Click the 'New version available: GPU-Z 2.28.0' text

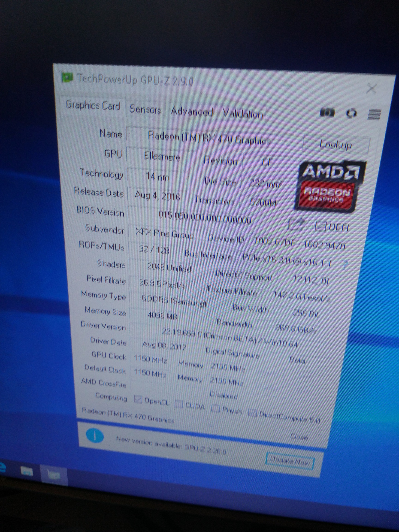171,445
